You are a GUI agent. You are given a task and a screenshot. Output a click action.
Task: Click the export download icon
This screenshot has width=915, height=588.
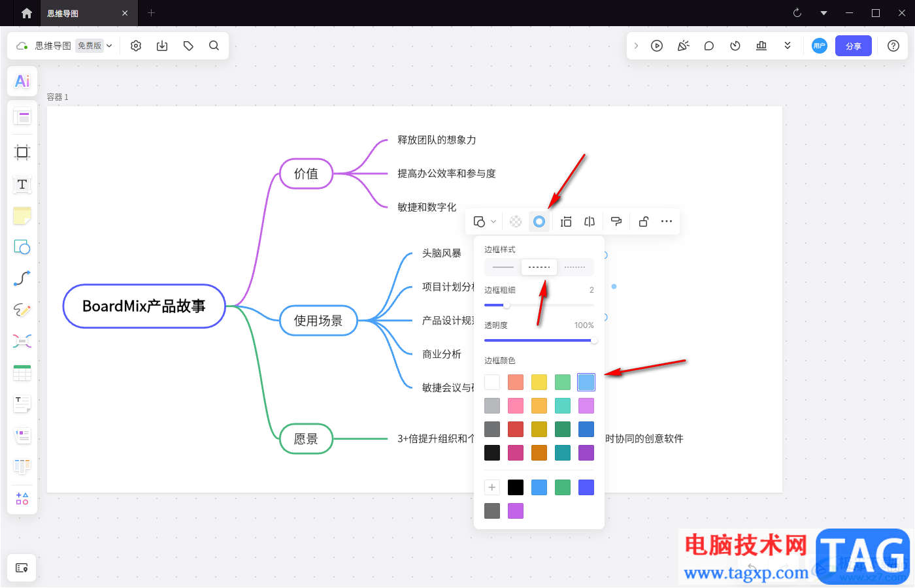click(x=162, y=46)
